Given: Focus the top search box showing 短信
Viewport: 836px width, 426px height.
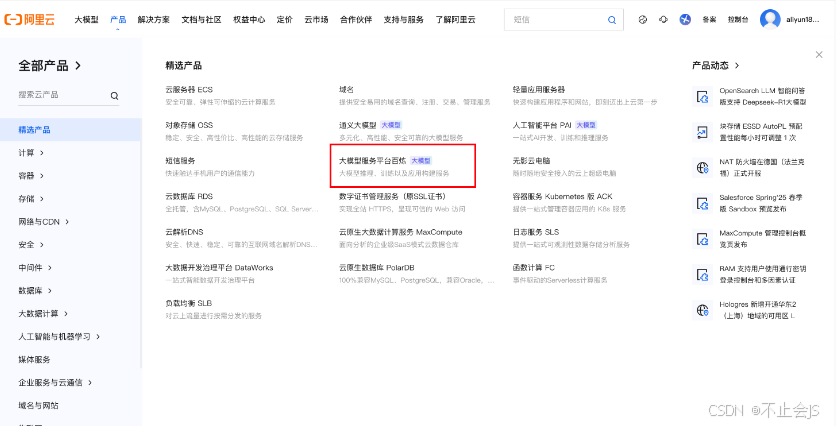Looking at the screenshot, I should (564, 20).
